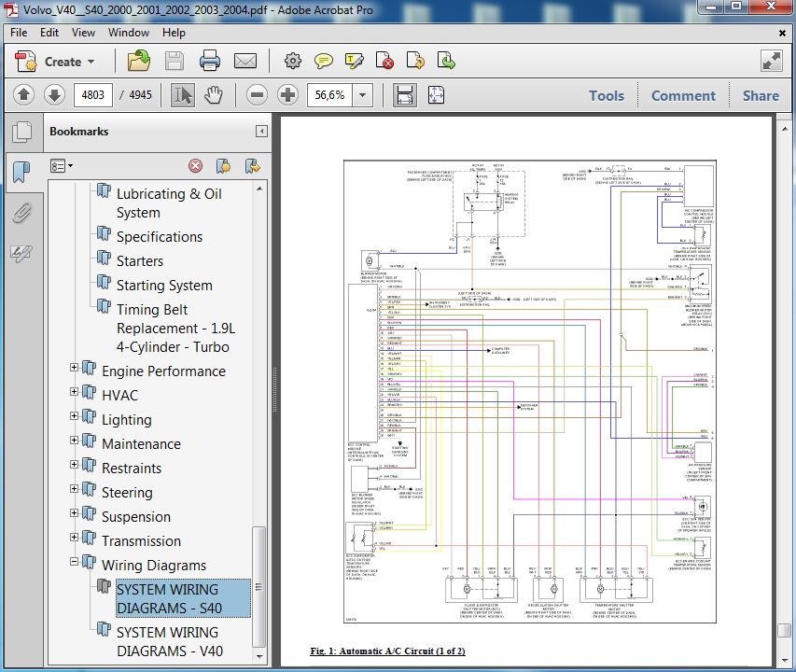Go to previous page arrow
Image resolution: width=796 pixels, height=672 pixels.
click(x=23, y=95)
